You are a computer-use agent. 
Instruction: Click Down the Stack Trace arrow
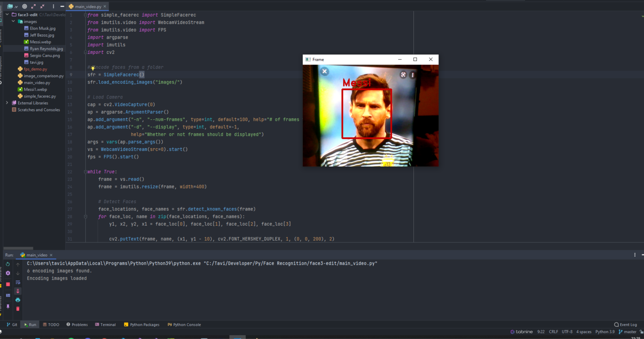click(x=18, y=273)
